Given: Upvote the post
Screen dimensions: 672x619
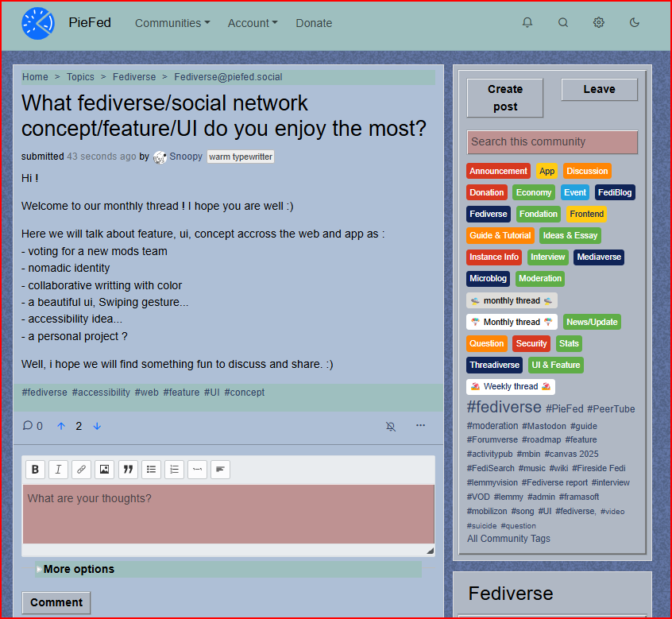Looking at the screenshot, I should tap(61, 426).
